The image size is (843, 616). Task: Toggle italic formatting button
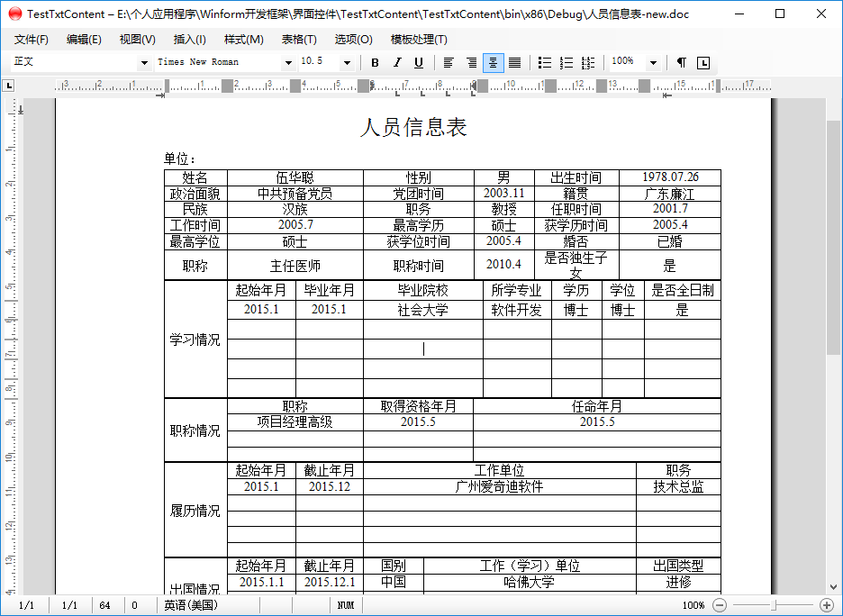(397, 63)
